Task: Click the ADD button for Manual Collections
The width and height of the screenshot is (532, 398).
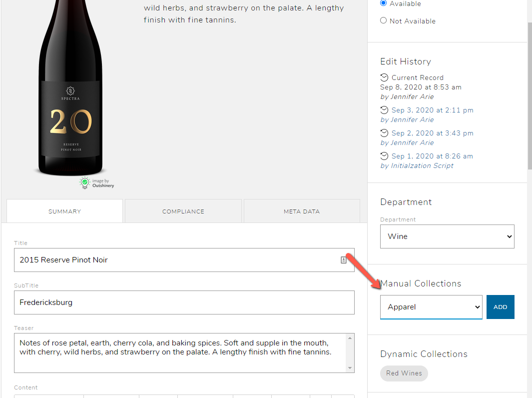Action: coord(501,307)
